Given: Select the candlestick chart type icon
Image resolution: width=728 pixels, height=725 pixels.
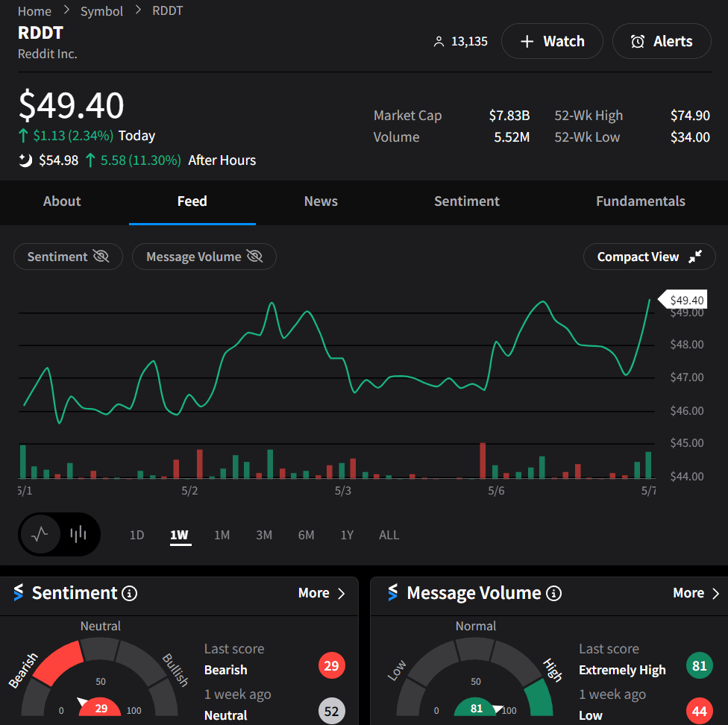Looking at the screenshot, I should pos(78,535).
